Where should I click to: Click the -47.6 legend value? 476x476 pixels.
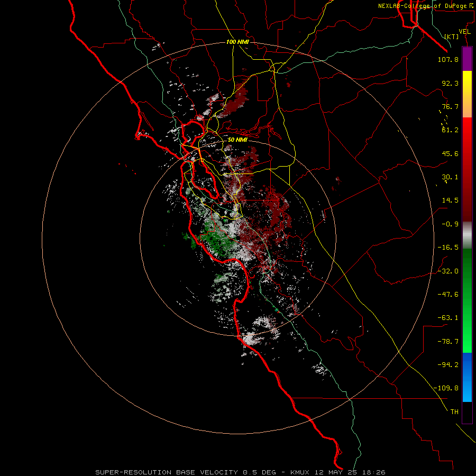coord(448,295)
